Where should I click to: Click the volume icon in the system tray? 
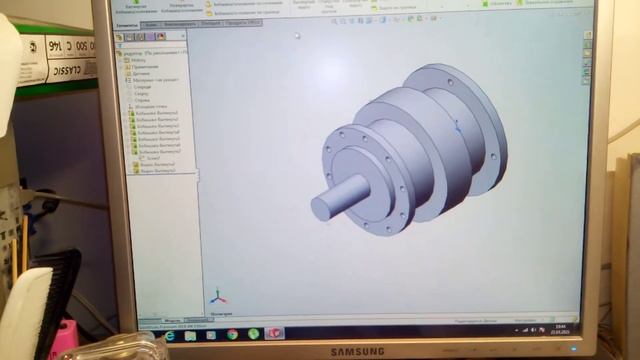(534, 330)
